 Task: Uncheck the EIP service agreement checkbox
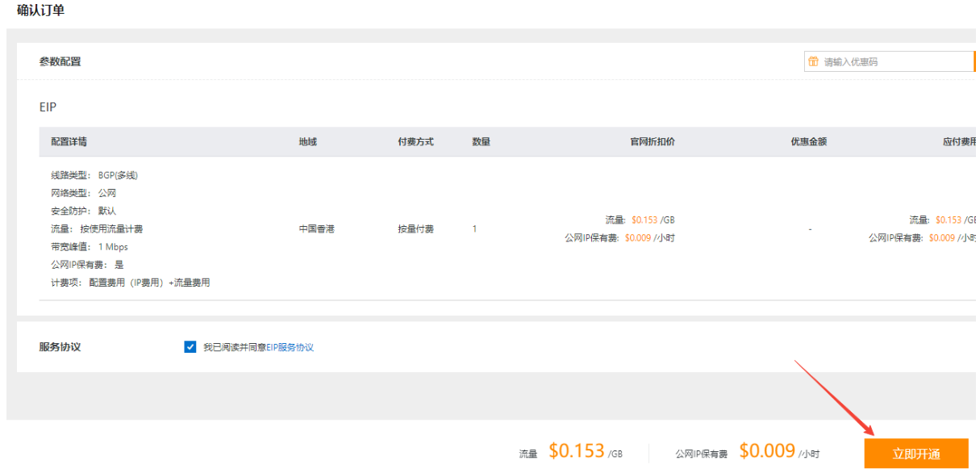190,347
